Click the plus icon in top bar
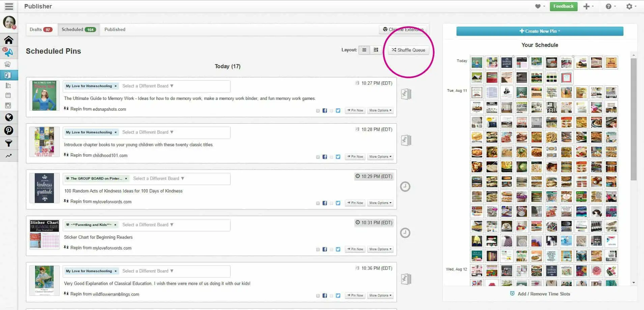644x310 pixels. (587, 6)
